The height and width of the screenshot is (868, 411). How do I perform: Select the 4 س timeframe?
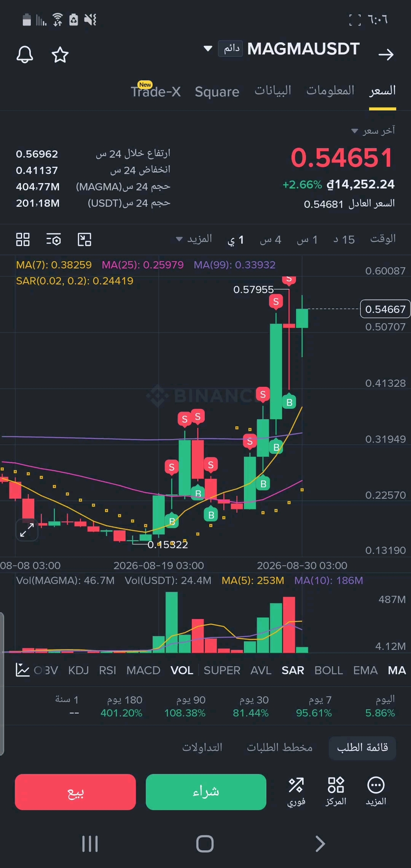(x=271, y=239)
